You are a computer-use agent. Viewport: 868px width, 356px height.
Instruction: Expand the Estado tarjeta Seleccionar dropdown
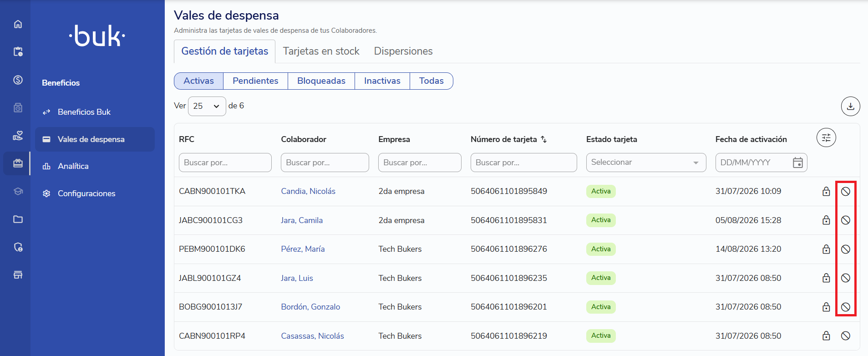(646, 163)
